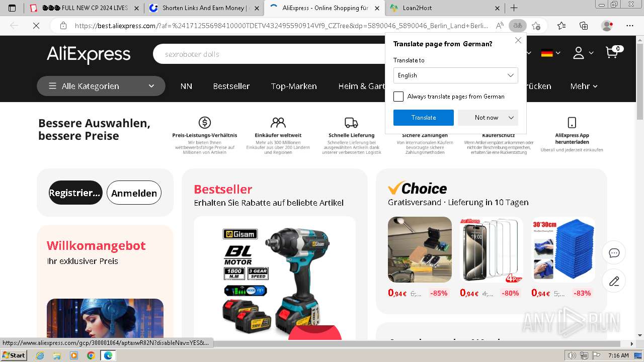
Task: Click the pencil feedback floating icon
Action: tap(614, 281)
